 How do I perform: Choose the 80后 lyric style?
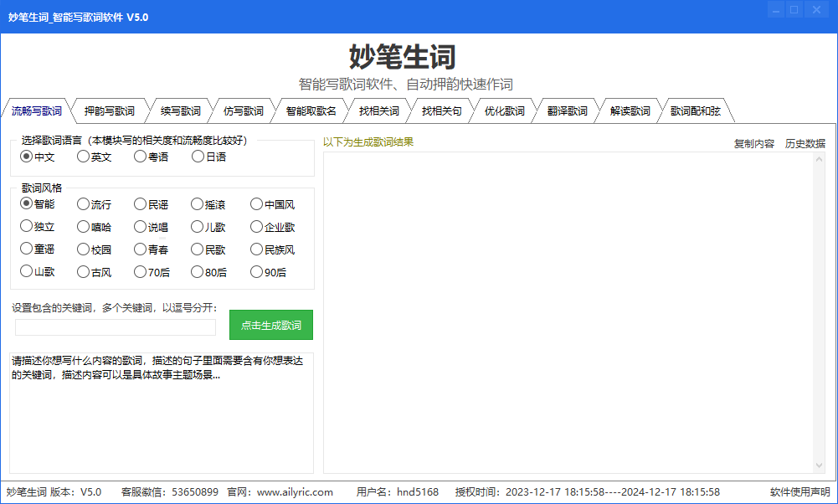209,272
